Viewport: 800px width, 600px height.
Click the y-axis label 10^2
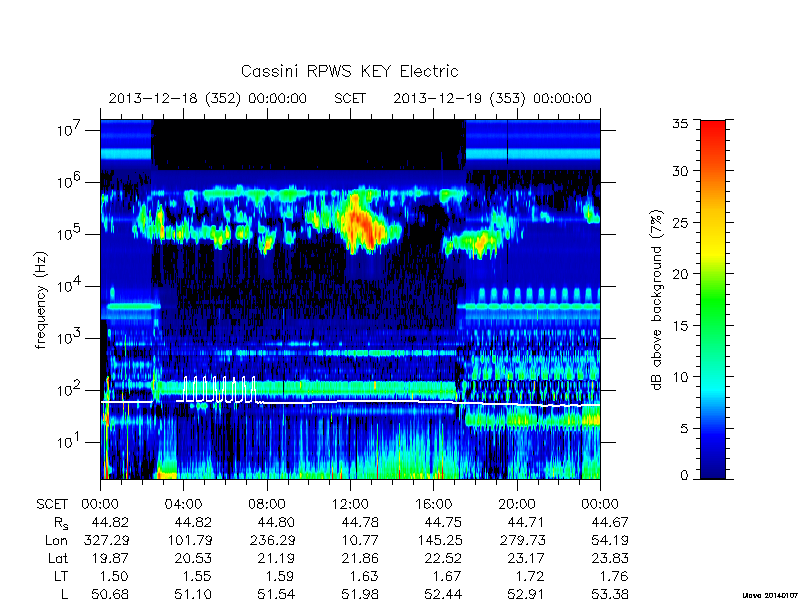tap(67, 389)
